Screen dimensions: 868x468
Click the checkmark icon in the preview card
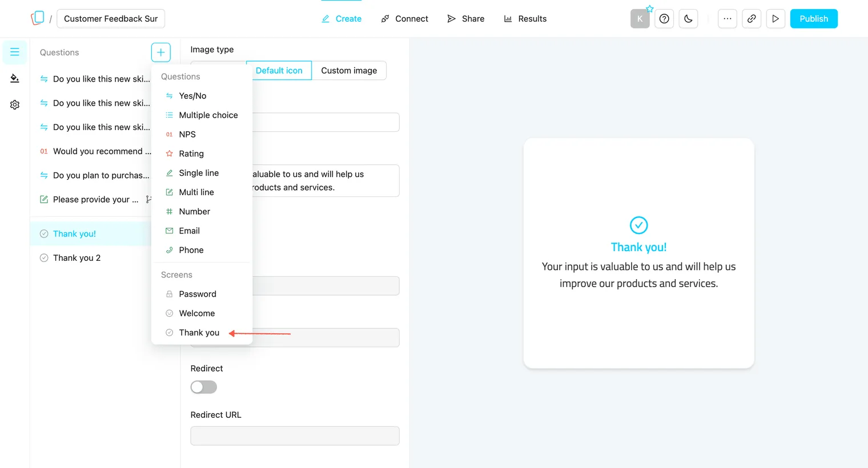pyautogui.click(x=638, y=225)
